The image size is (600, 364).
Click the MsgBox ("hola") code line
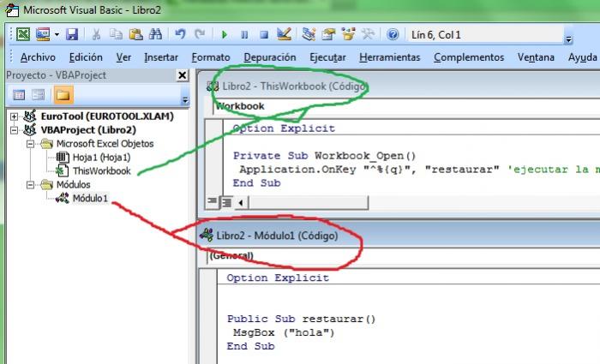[284, 332]
